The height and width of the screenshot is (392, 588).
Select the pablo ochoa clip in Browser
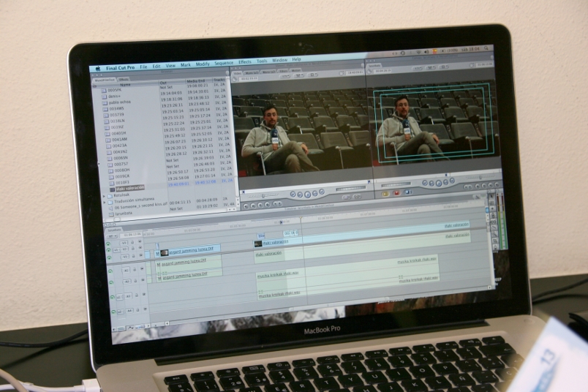[117, 102]
